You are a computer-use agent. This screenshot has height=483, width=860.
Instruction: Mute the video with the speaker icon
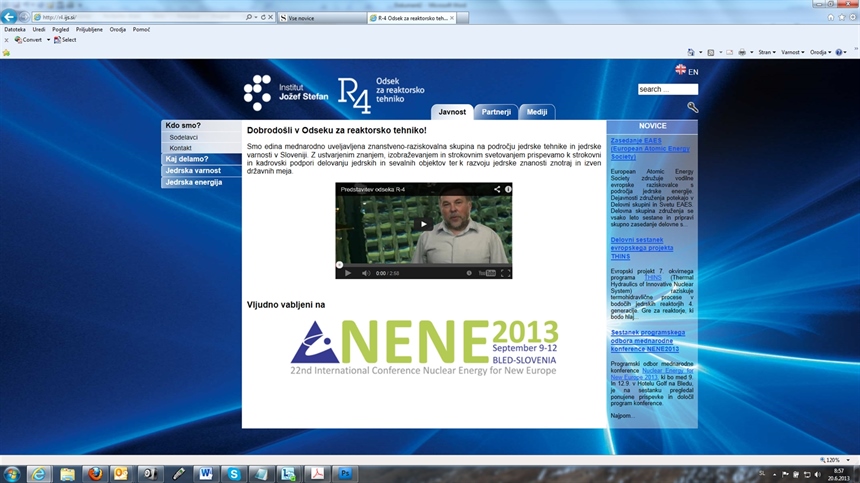(x=366, y=273)
